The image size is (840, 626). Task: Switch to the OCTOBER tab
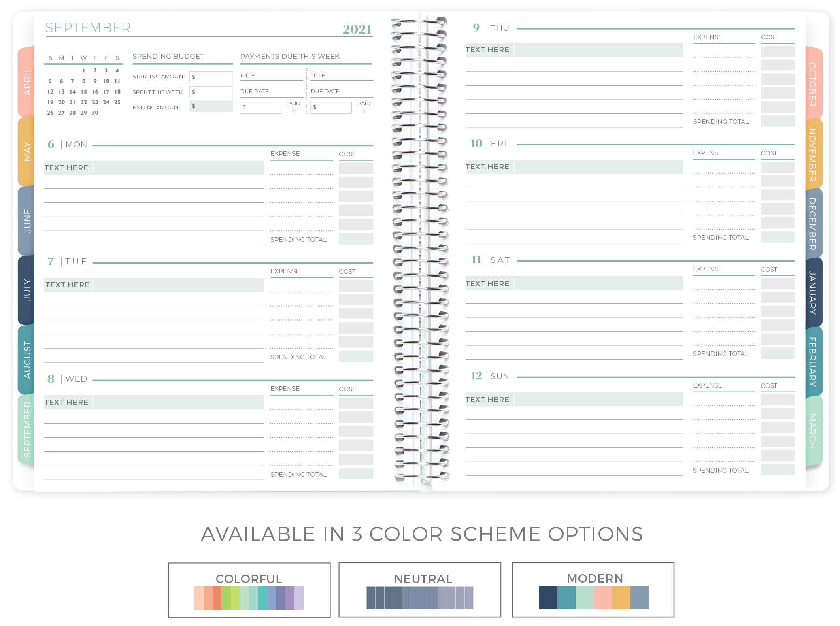coord(813,84)
